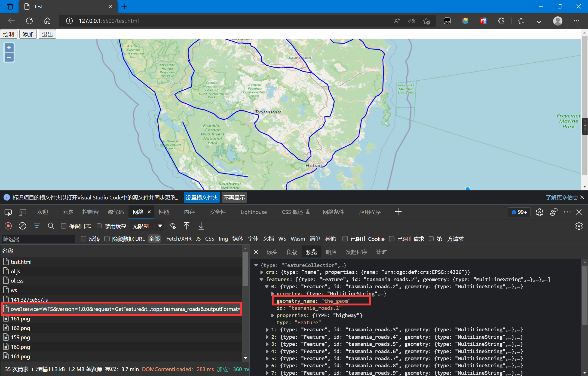Enable 保留日志 preserve log checkbox

64,226
